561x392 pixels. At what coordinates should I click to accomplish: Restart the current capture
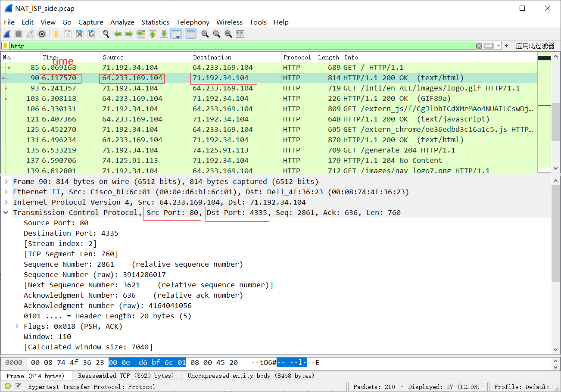pyautogui.click(x=30, y=34)
